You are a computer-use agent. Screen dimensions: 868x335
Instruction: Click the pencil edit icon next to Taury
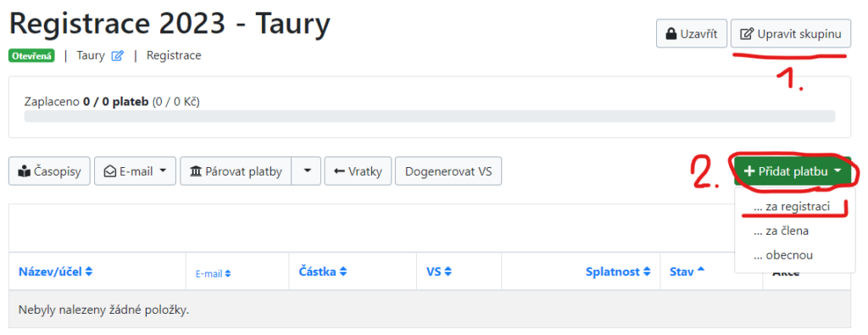tap(117, 55)
